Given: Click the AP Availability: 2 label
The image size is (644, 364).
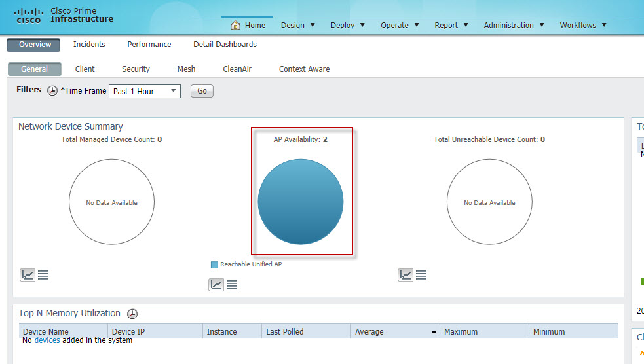Looking at the screenshot, I should 300,139.
